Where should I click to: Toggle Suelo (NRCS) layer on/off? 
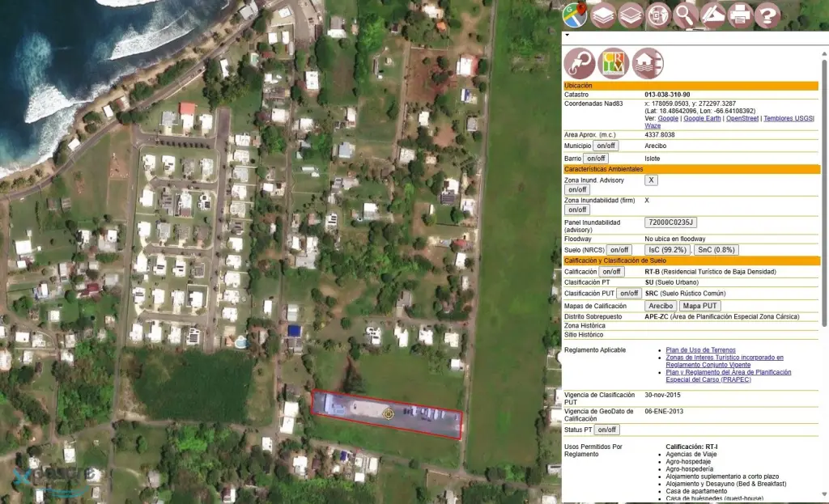[x=619, y=250]
